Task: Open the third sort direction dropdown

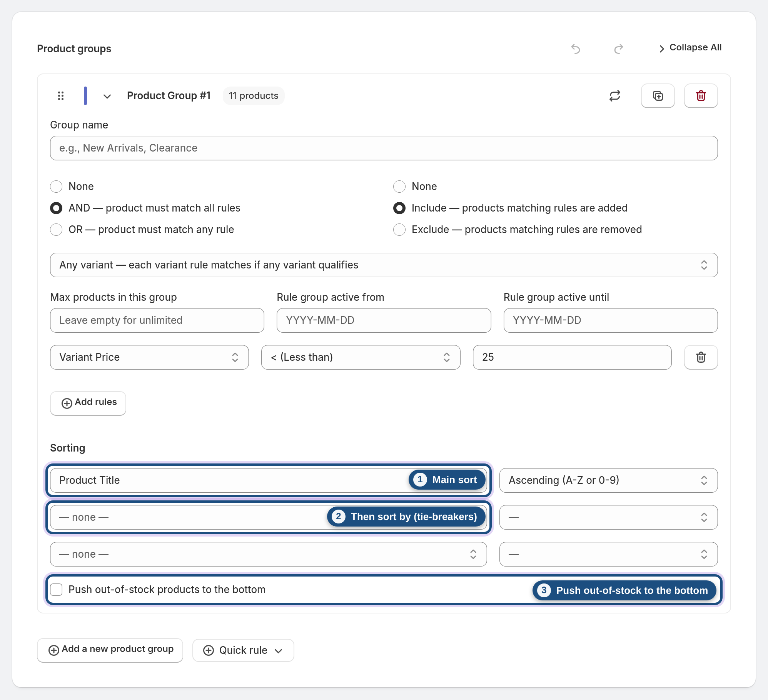Action: [x=608, y=554]
